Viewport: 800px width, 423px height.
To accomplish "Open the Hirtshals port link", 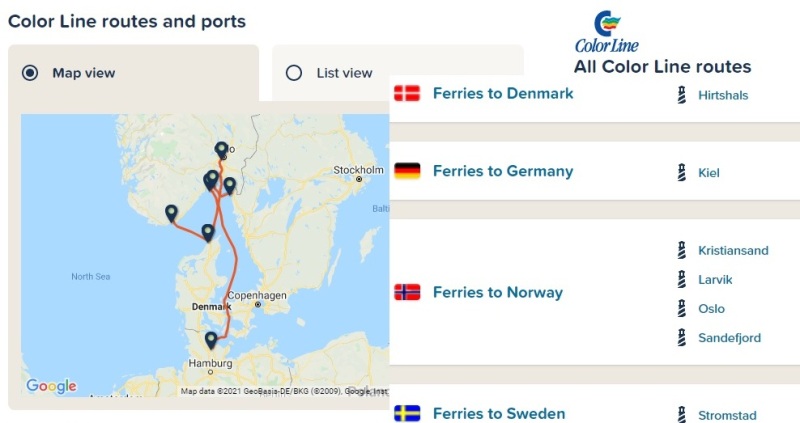I will pyautogui.click(x=723, y=95).
